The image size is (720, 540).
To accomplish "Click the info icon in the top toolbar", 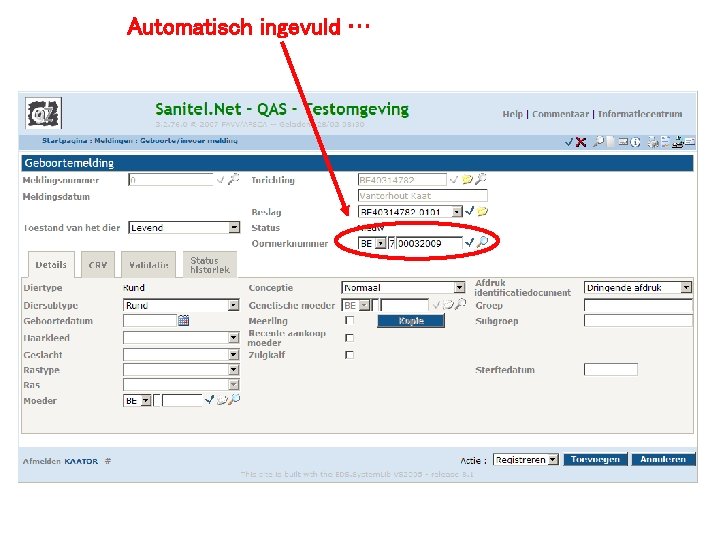I will [x=635, y=142].
